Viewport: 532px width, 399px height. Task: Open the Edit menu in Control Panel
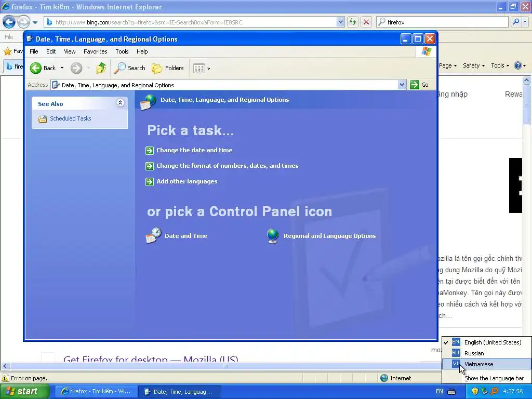(x=51, y=51)
